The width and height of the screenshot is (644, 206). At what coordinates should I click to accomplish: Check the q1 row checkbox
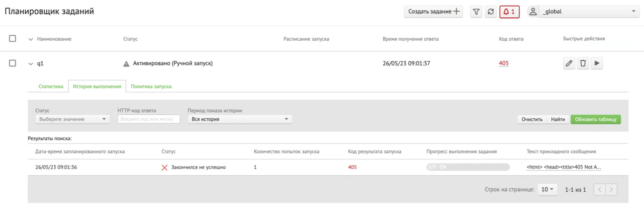[x=13, y=63]
